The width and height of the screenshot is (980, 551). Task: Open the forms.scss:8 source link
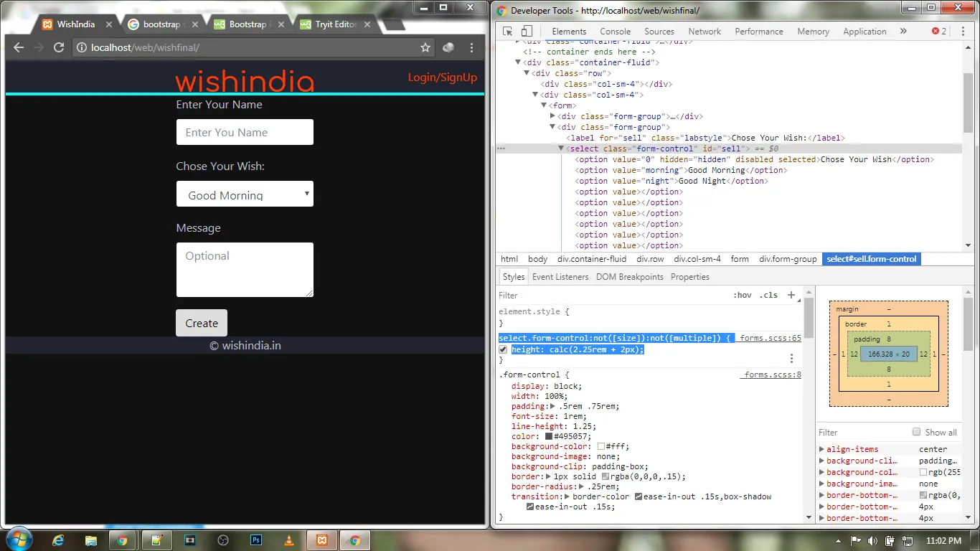(773, 375)
